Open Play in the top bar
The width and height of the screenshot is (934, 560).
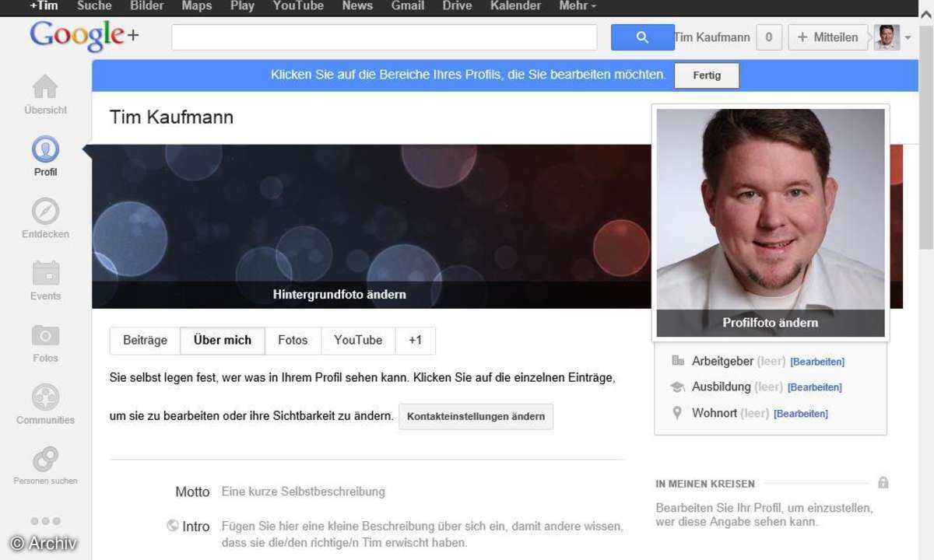pos(242,5)
